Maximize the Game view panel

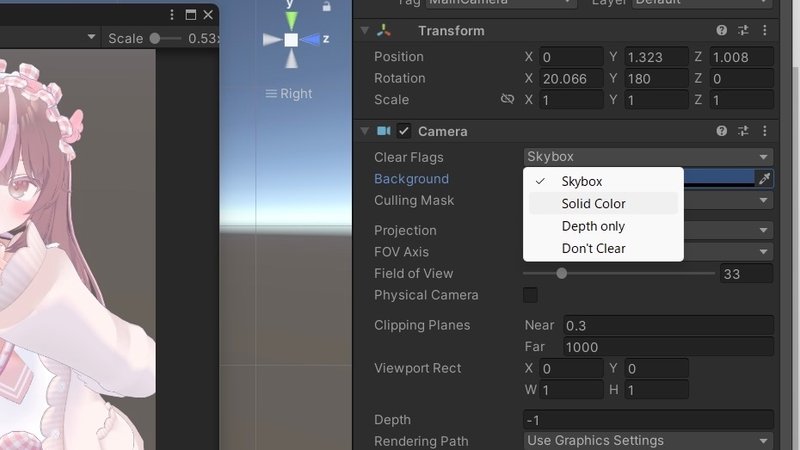click(x=190, y=15)
